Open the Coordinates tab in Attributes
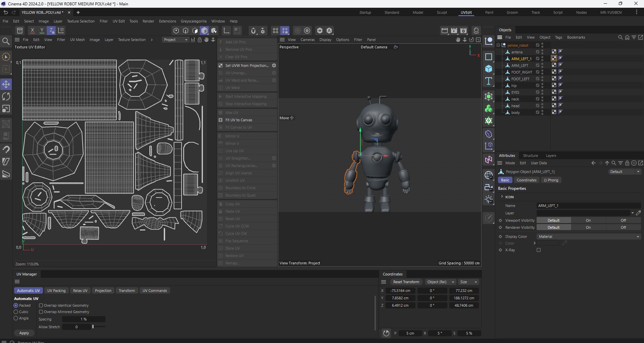 526,180
